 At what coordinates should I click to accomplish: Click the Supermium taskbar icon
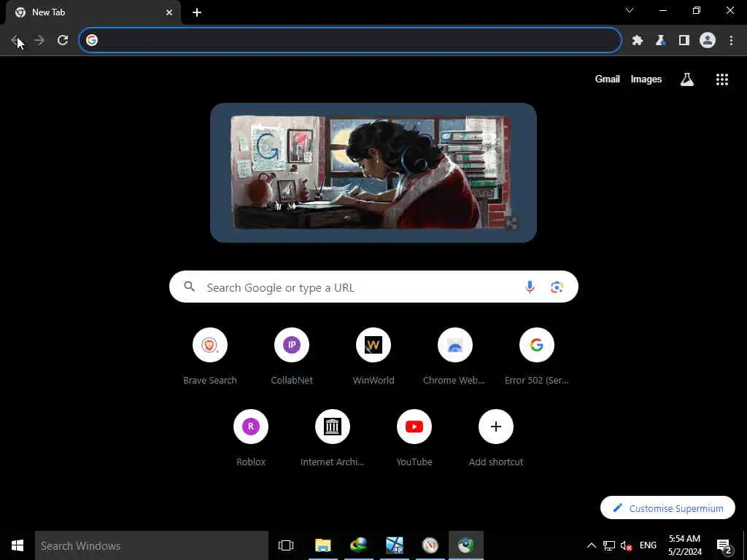[466, 545]
